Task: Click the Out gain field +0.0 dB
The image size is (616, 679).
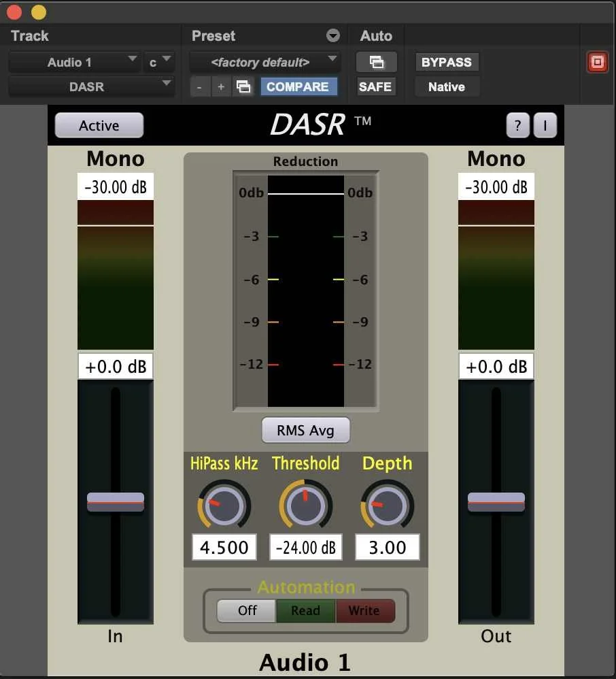Action: tap(496, 366)
